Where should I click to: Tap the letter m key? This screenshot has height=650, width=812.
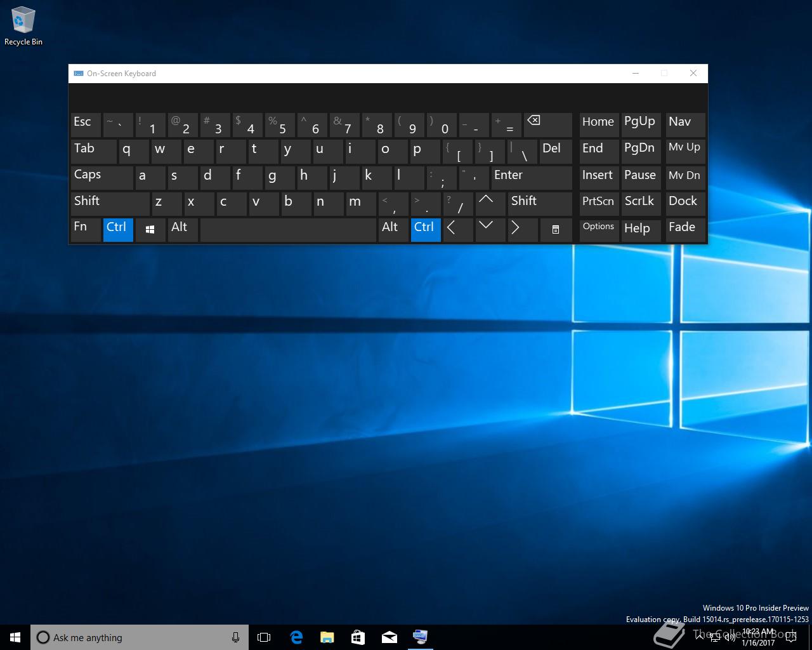(x=361, y=204)
